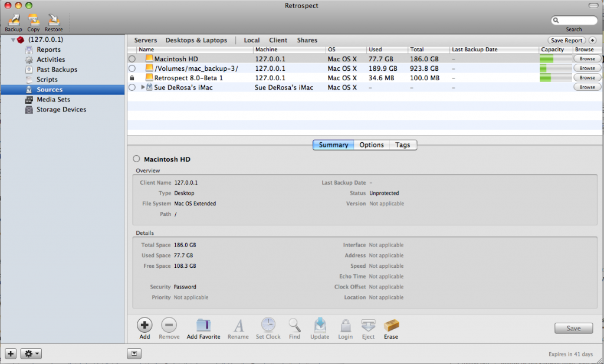Click the Search input field

point(574,20)
